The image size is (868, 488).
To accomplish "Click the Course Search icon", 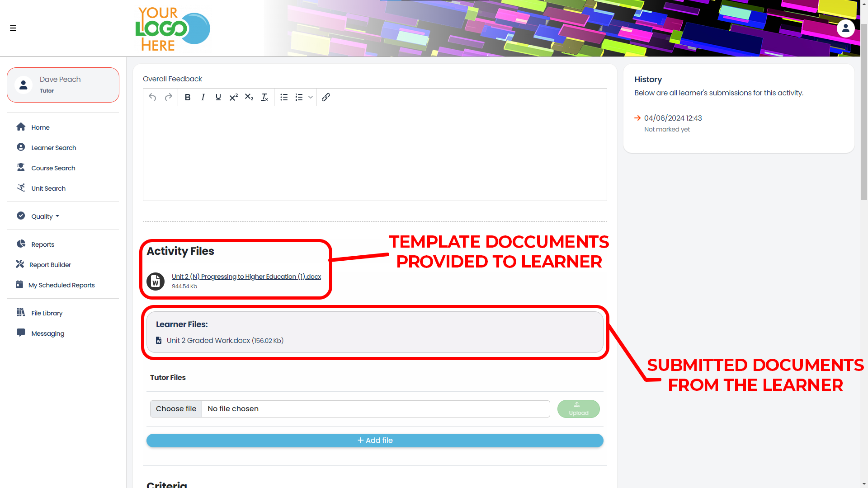I will [21, 168].
